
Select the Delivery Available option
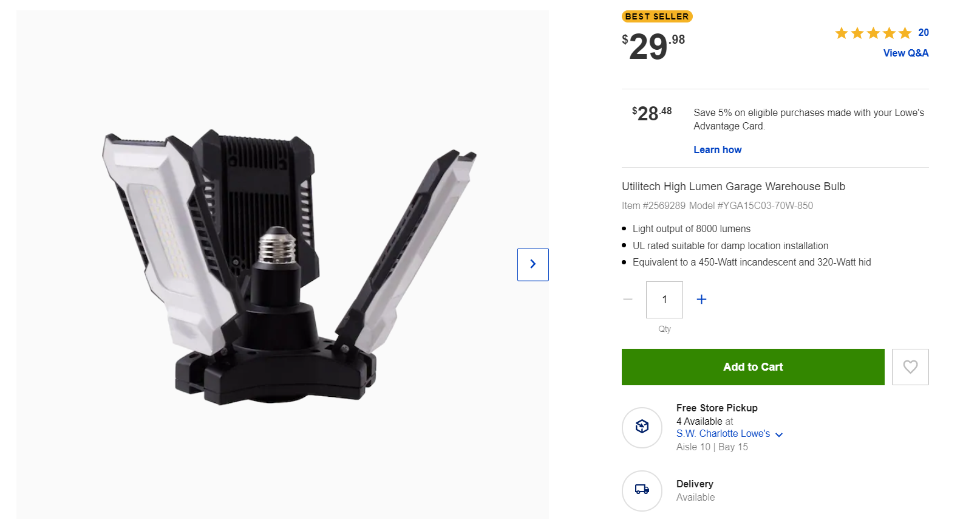[x=695, y=490]
